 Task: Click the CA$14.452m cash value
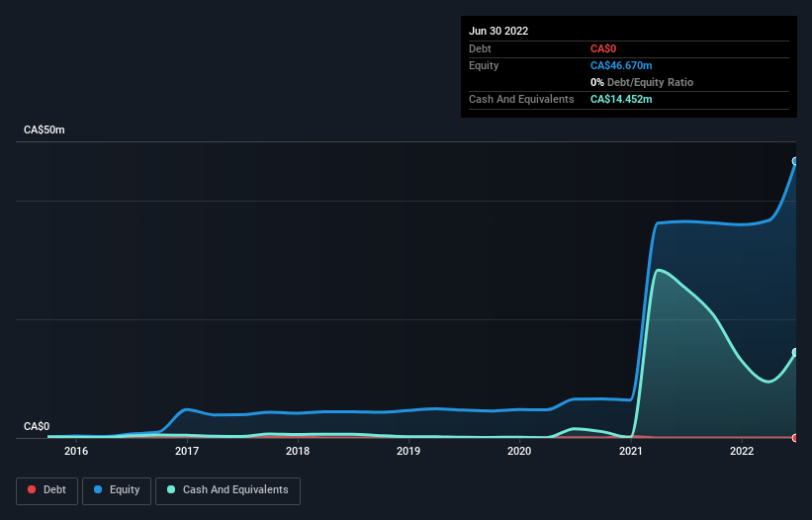(x=621, y=99)
